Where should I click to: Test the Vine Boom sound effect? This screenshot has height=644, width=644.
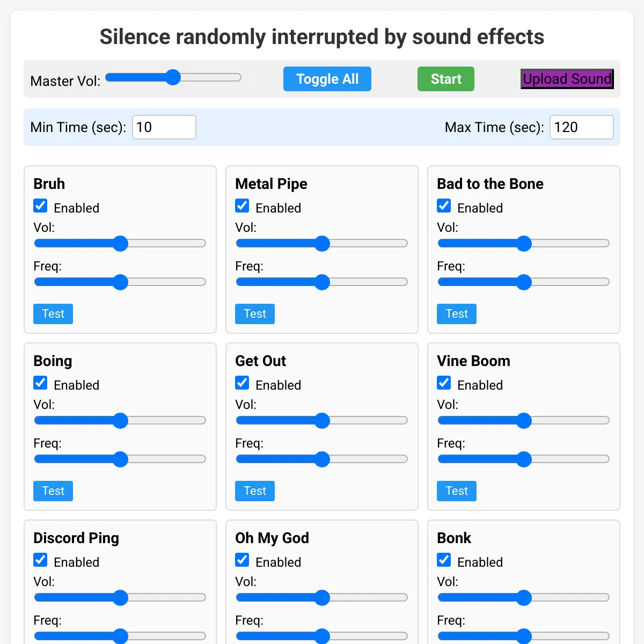456,491
